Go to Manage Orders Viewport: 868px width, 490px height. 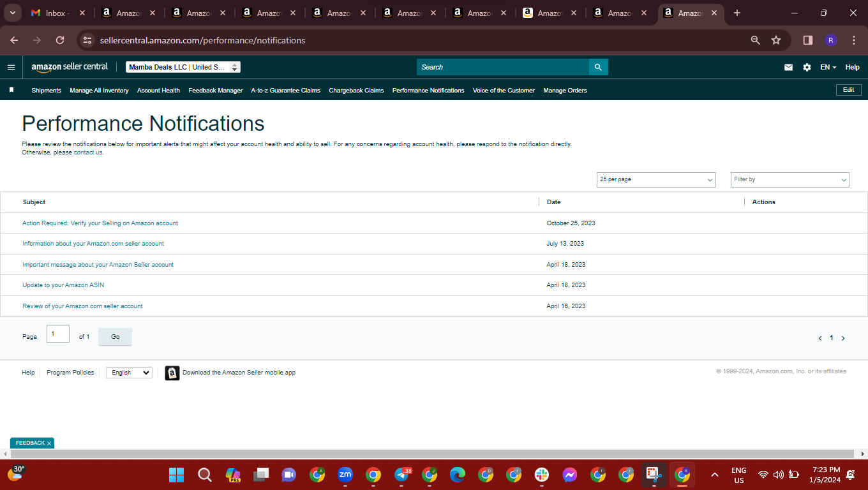[x=565, y=91]
